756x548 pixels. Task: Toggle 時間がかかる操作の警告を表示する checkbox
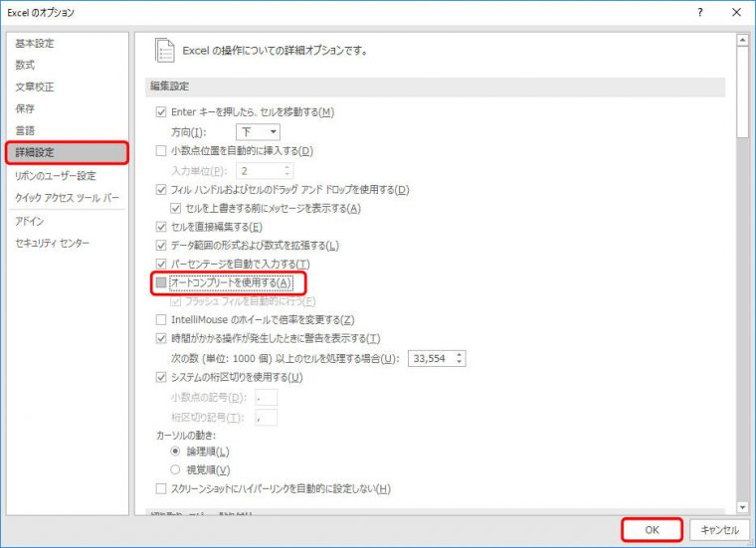coord(161,338)
